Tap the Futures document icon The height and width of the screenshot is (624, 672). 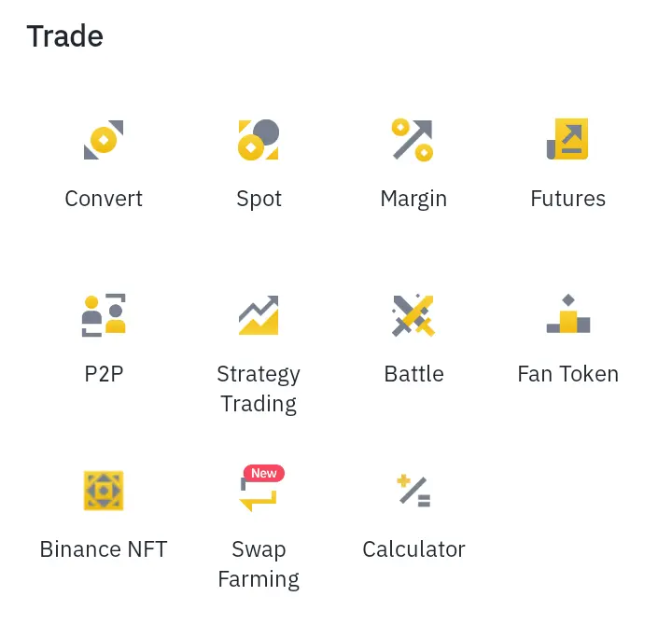[x=567, y=139]
